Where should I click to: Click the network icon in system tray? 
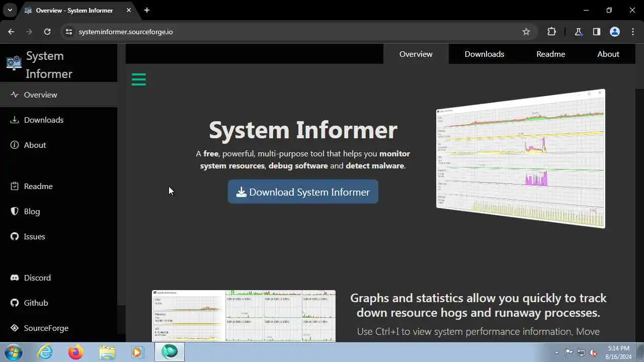point(581,352)
